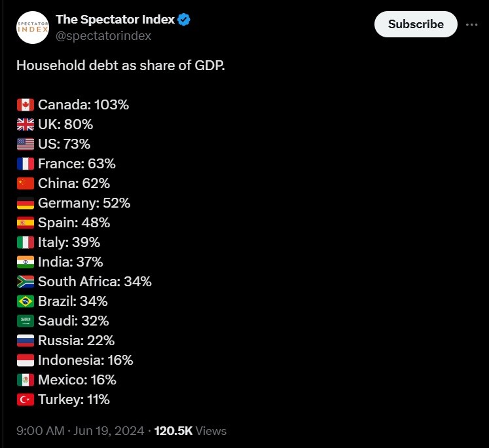Click the Turkey flag emoji

point(25,400)
